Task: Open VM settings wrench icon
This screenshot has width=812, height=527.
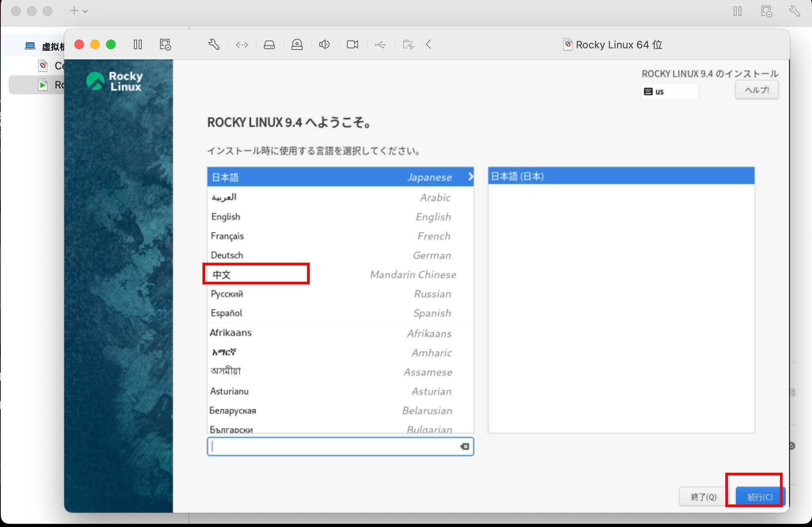Action: pyautogui.click(x=214, y=44)
